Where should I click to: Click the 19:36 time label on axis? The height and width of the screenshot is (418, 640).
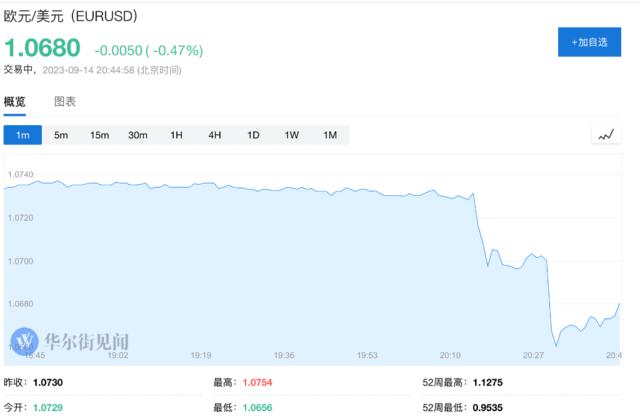[283, 354]
